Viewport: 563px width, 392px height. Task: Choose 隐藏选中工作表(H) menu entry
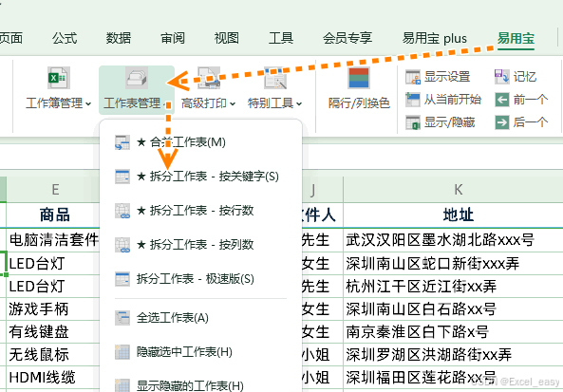pyautogui.click(x=200, y=352)
